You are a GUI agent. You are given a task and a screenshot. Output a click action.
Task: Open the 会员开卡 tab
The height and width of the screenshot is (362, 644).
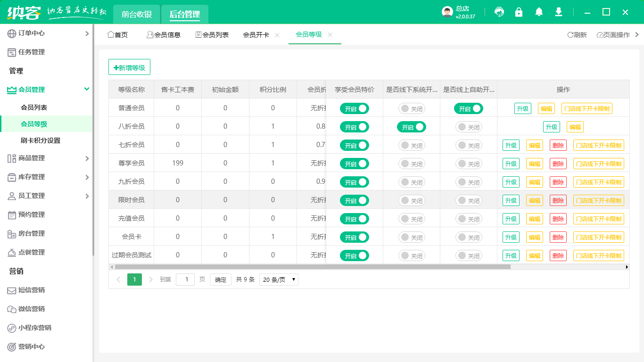255,34
